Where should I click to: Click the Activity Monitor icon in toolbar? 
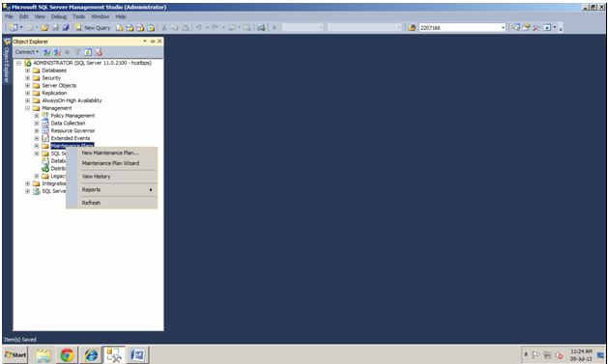pos(261,27)
